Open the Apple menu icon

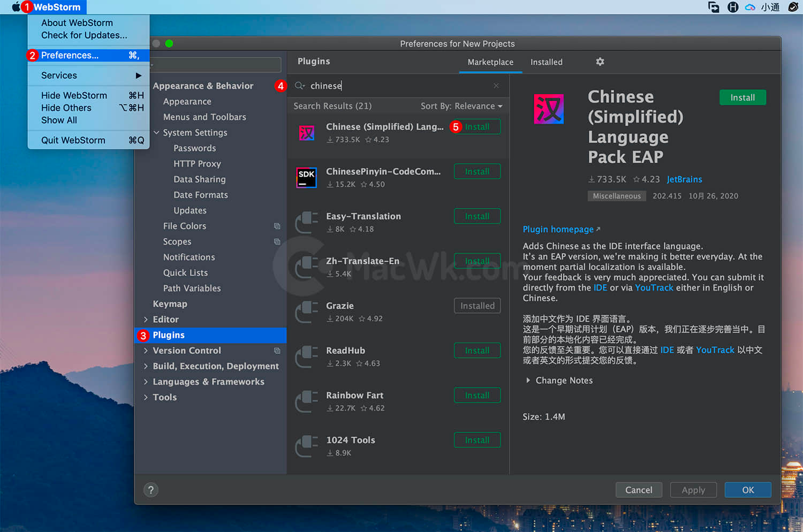(x=16, y=7)
